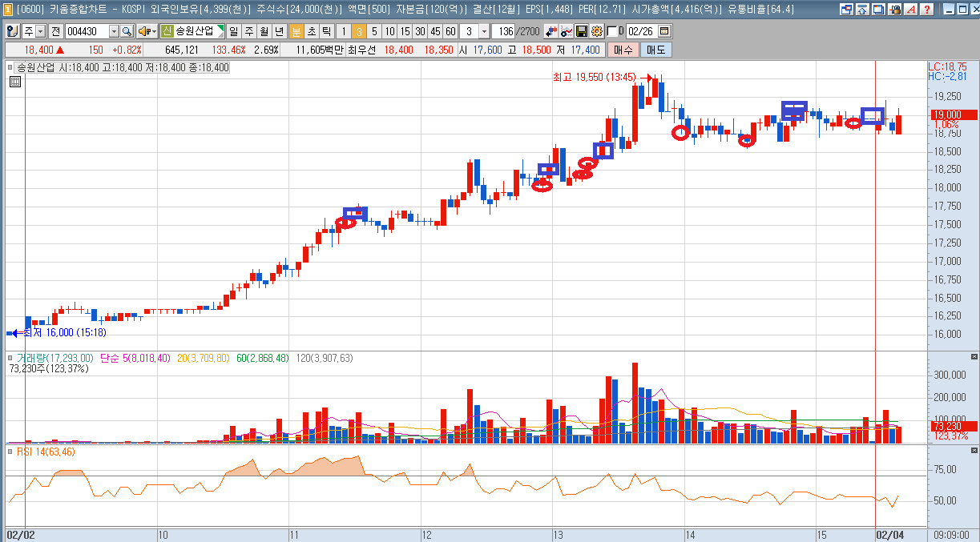The width and height of the screenshot is (980, 542).
Task: Click the 매도 sell button
Action: (655, 50)
